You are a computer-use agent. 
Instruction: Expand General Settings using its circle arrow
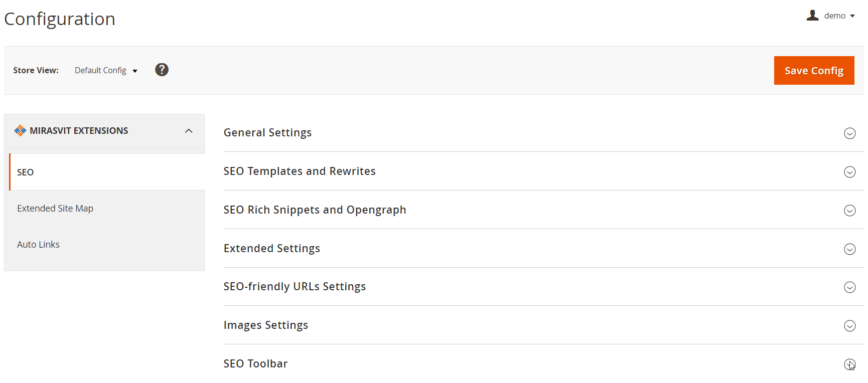click(x=849, y=133)
